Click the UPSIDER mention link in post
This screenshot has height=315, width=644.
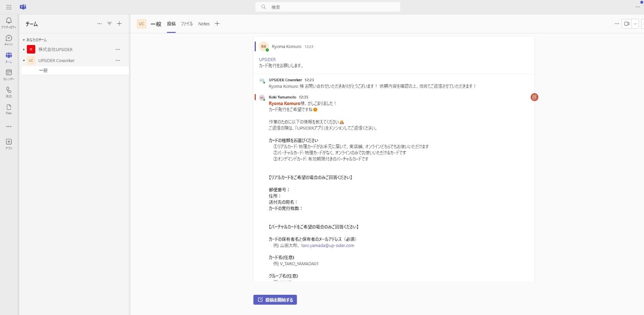(267, 60)
